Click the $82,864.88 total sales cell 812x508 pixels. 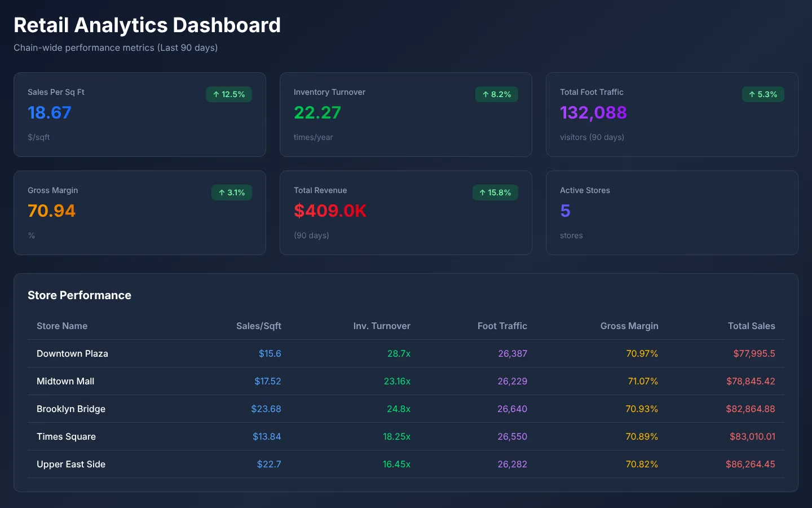click(x=751, y=409)
